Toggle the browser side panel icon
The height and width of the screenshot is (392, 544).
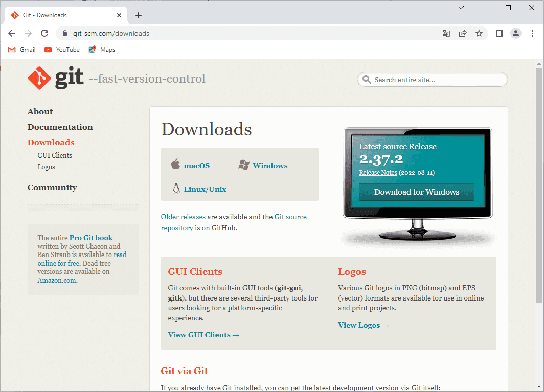click(x=499, y=33)
